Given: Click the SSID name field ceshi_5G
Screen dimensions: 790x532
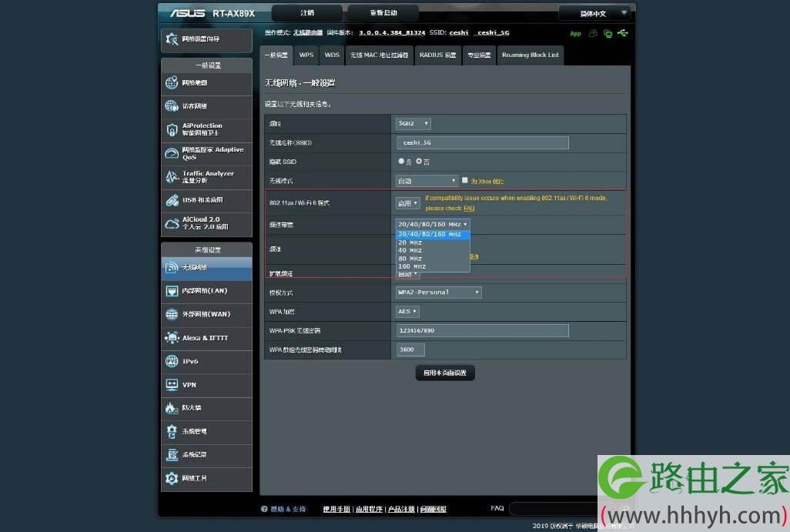Looking at the screenshot, I should click(483, 142).
